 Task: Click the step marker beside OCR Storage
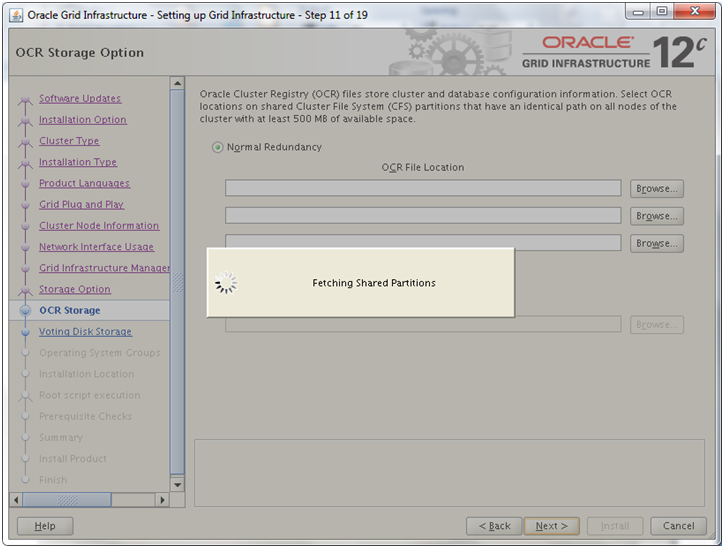pos(25,311)
